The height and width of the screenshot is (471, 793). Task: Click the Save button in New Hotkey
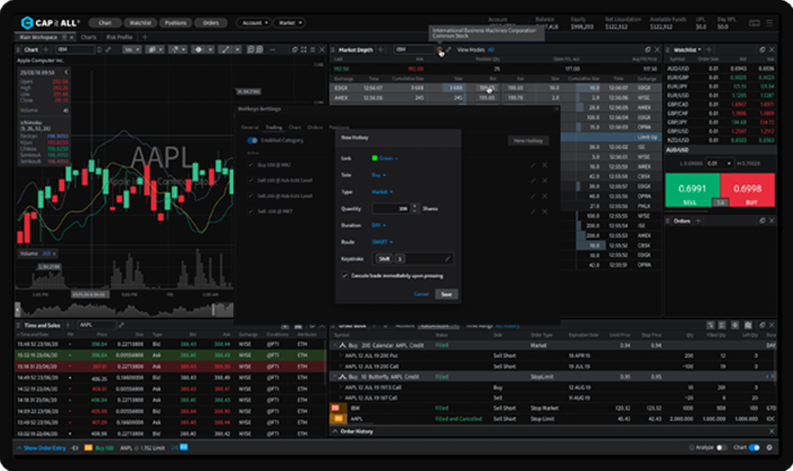tap(446, 294)
